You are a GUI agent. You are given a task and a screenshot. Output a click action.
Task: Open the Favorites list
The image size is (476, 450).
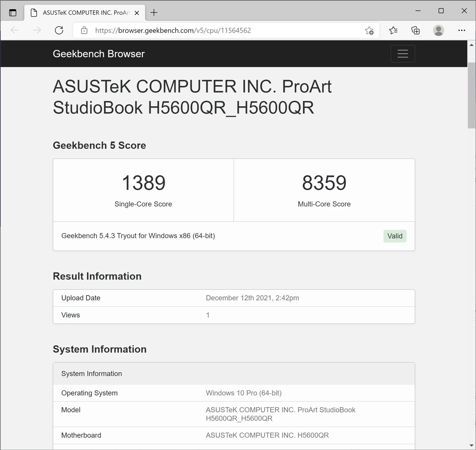coord(393,30)
